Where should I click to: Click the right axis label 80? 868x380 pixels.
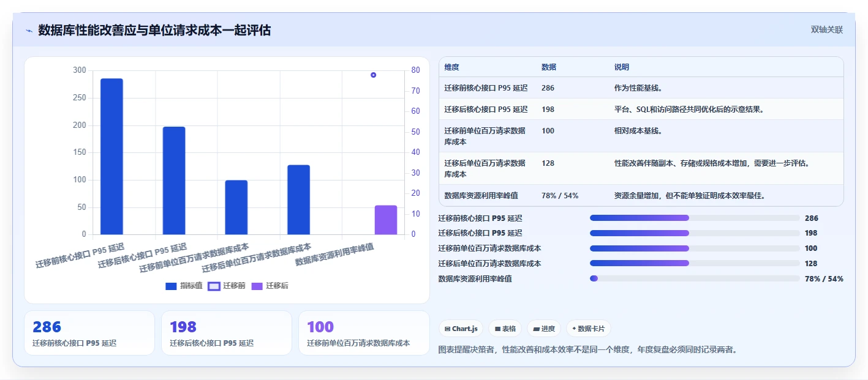point(415,70)
